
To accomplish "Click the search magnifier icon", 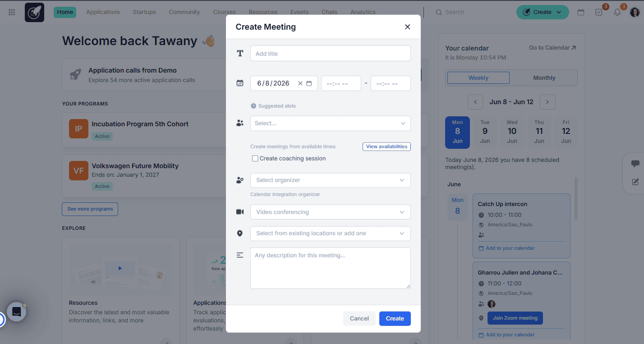I will (x=439, y=12).
